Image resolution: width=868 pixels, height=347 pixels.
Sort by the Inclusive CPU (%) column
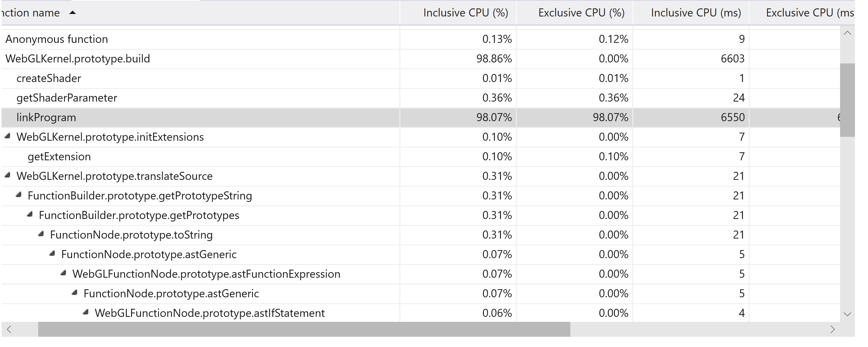point(466,13)
